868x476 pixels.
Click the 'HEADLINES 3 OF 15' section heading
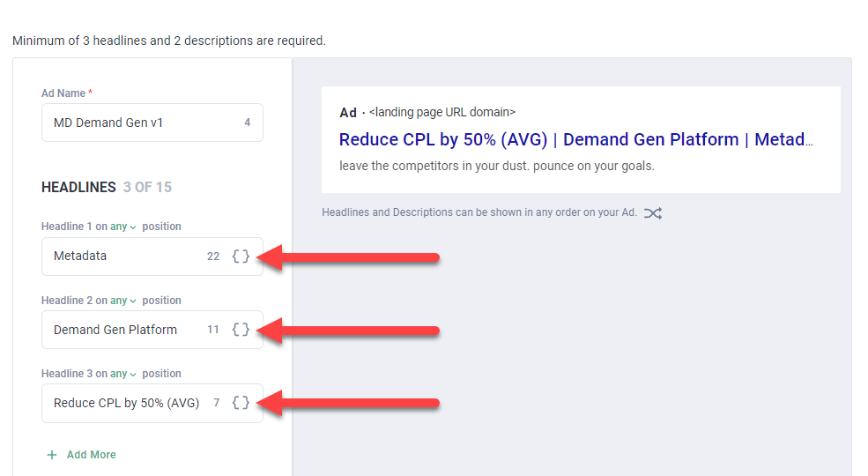pyautogui.click(x=106, y=187)
